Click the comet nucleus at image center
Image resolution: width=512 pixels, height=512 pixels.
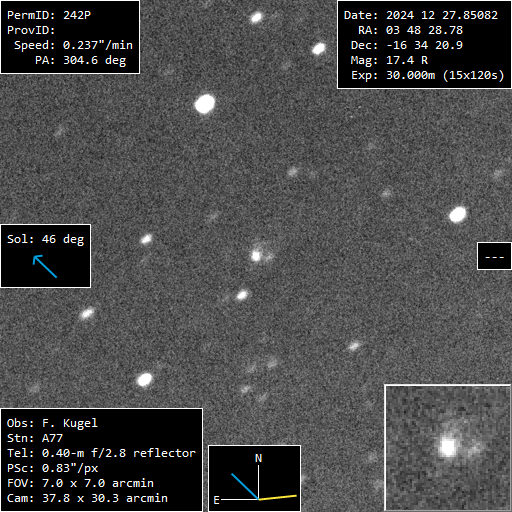[256, 256]
